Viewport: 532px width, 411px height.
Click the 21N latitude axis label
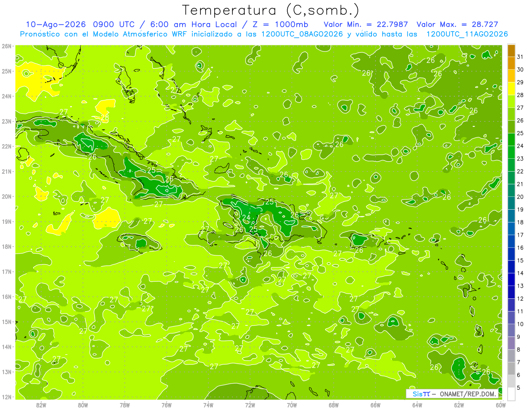(x=7, y=172)
